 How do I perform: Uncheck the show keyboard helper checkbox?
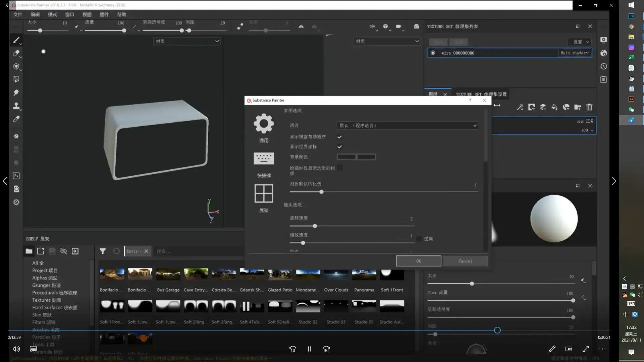coord(339,137)
